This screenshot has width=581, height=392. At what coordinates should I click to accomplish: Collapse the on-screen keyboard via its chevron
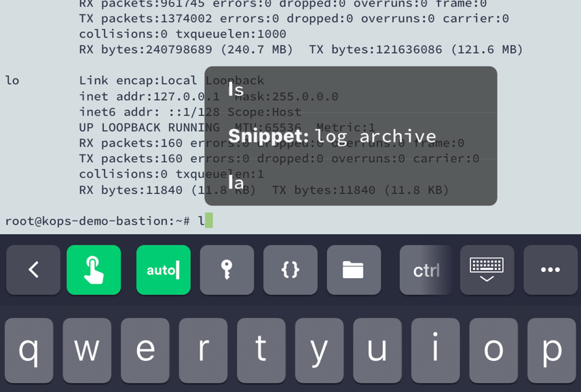pos(487,270)
